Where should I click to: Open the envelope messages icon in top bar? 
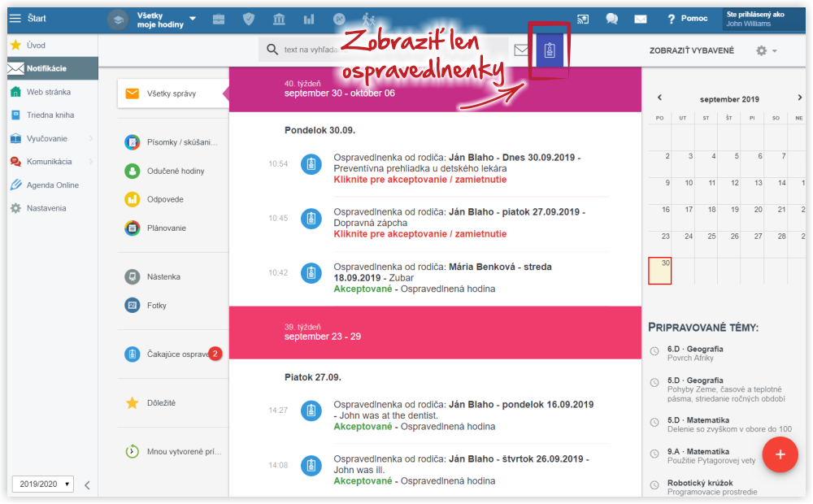point(641,20)
